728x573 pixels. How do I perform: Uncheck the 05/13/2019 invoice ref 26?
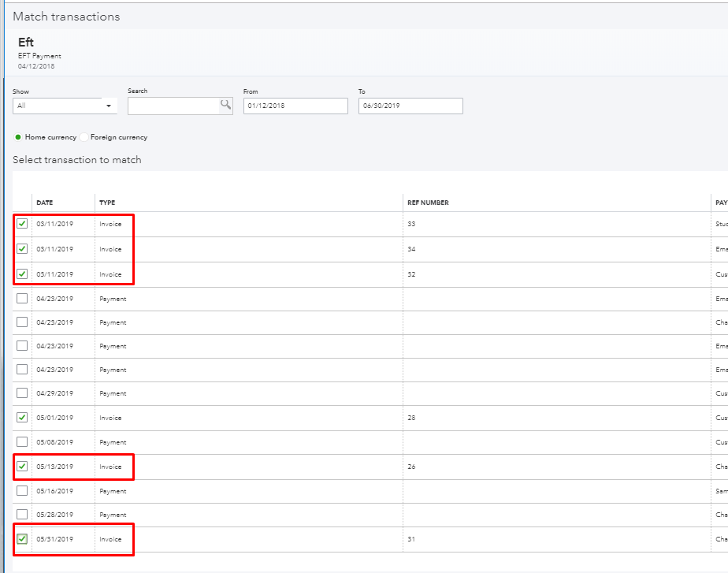[22, 467]
